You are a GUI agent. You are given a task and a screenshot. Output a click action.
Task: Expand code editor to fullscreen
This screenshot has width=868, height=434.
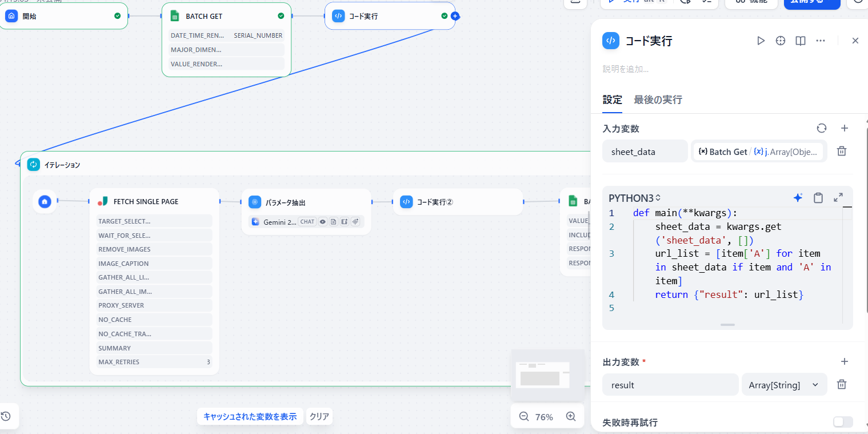(838, 198)
